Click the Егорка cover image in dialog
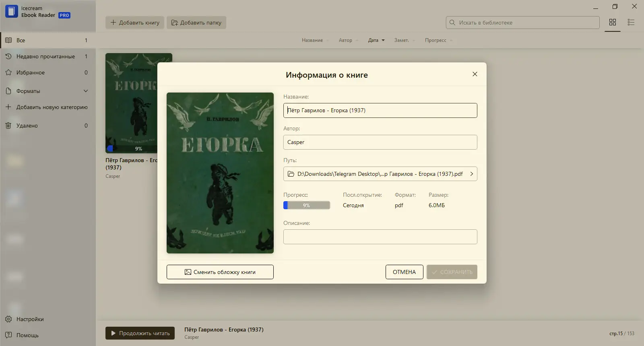 (x=220, y=173)
